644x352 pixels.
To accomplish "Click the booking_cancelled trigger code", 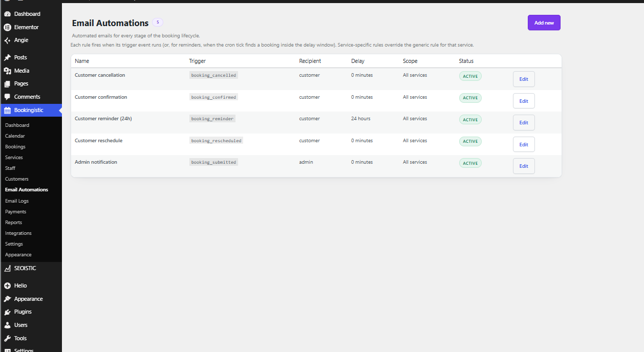I will [x=213, y=75].
